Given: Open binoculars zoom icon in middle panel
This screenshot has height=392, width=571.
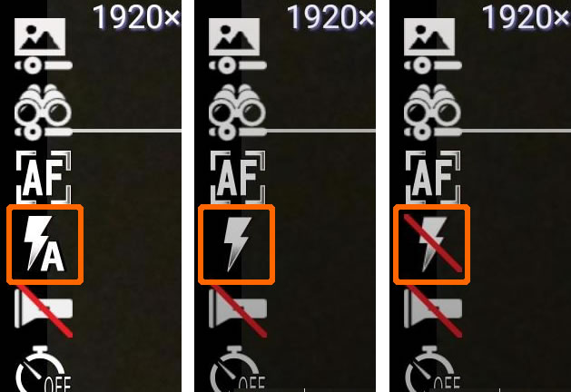Looking at the screenshot, I should (238, 113).
